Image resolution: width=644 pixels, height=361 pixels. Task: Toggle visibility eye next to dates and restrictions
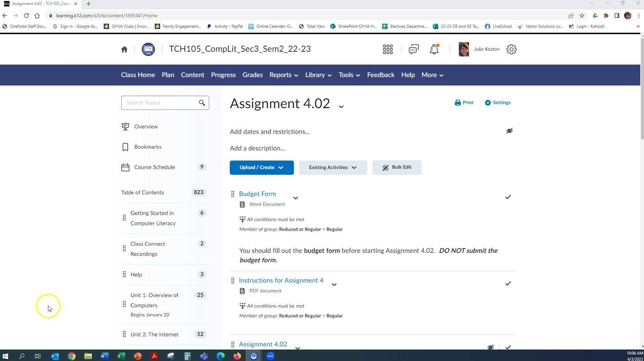509,131
